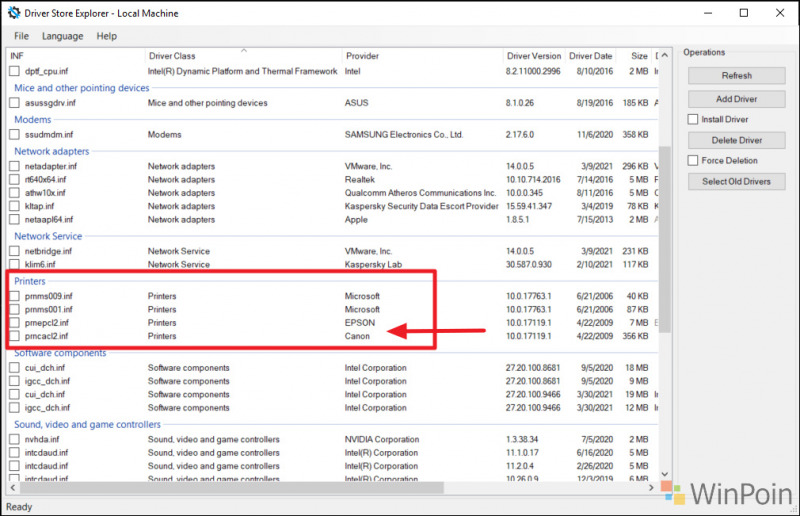The width and height of the screenshot is (800, 516).
Task: Collapse Sound, video and game controllers group
Action: click(x=87, y=425)
